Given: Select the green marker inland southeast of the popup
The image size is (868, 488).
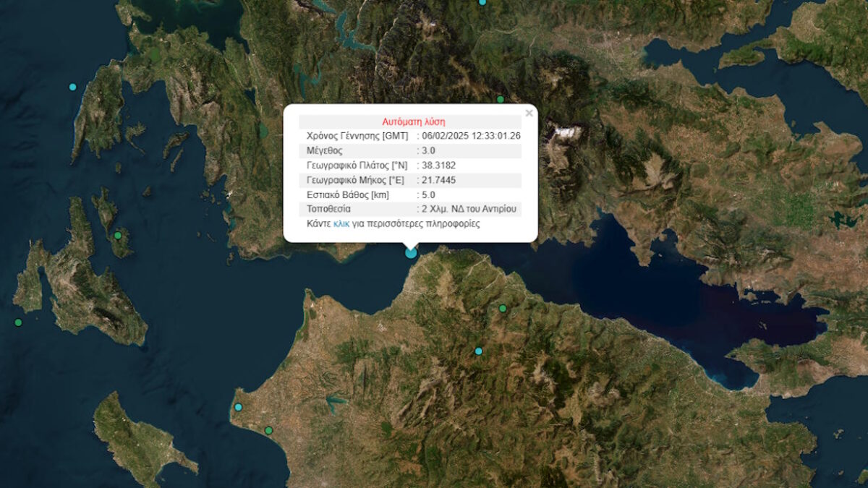Looking at the screenshot, I should tap(503, 309).
